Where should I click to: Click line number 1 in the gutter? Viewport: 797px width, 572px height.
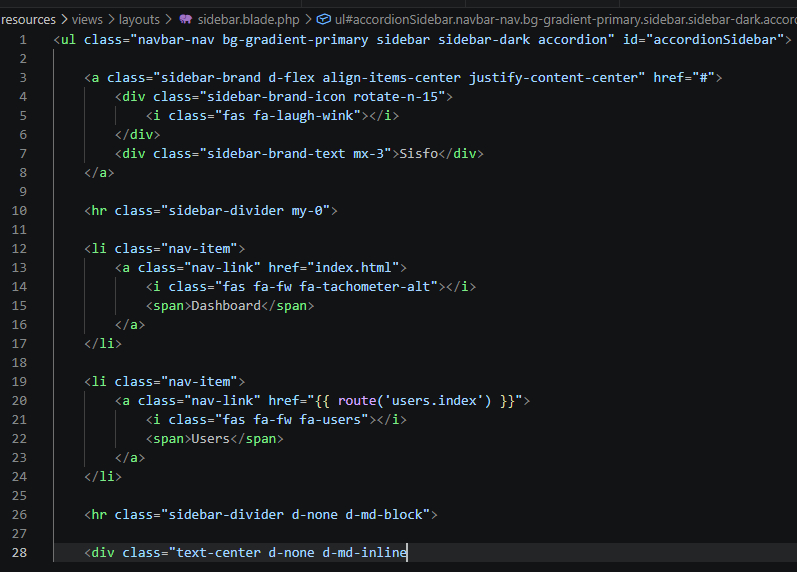(x=23, y=40)
